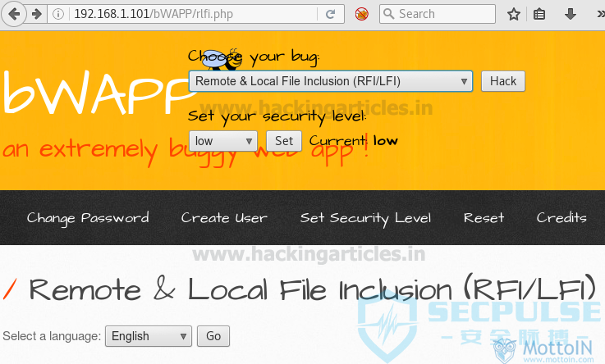The height and width of the screenshot is (364, 605).
Task: Click the red blocked-content extension icon
Action: pyautogui.click(x=361, y=14)
